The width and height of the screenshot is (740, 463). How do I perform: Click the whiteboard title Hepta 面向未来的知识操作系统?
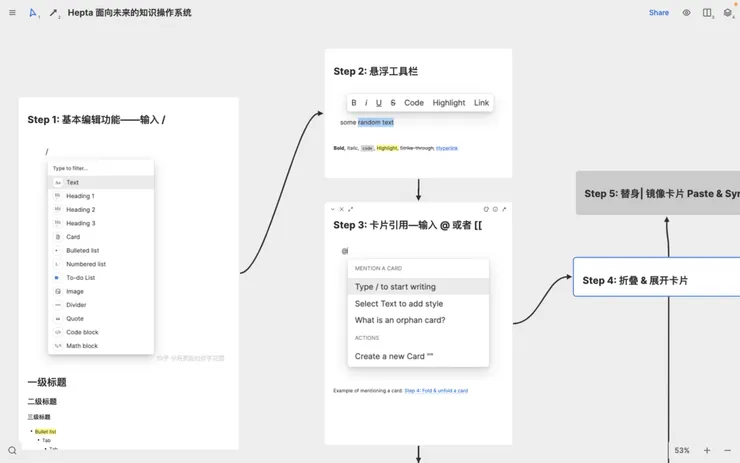(129, 13)
